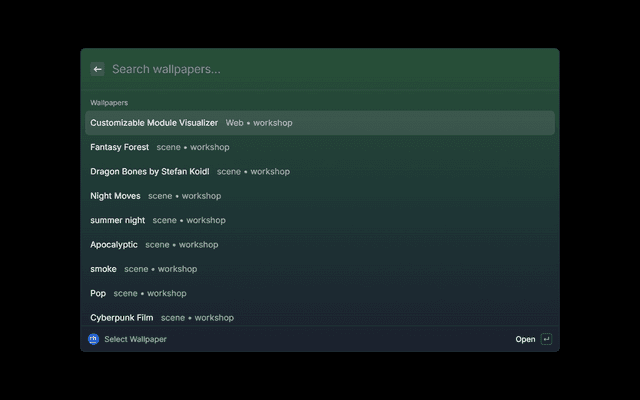Click Web • workshop tag of Visualizer
640x400 pixels.
pos(259,123)
